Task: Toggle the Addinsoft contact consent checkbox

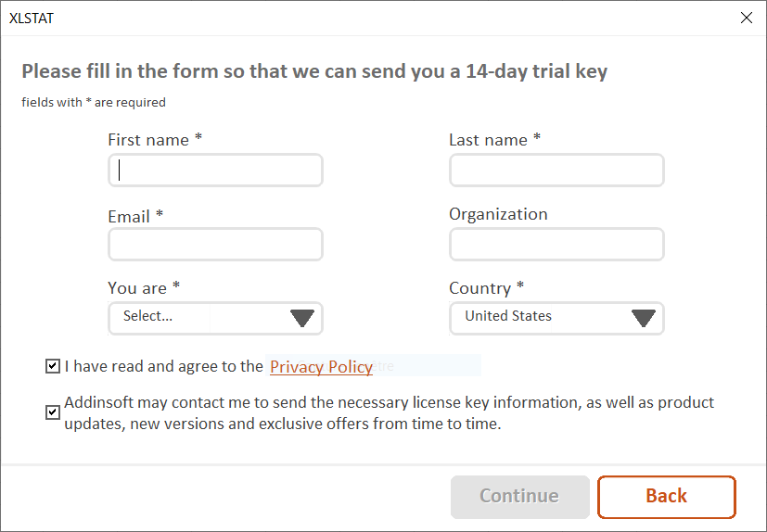Action: coord(53,413)
